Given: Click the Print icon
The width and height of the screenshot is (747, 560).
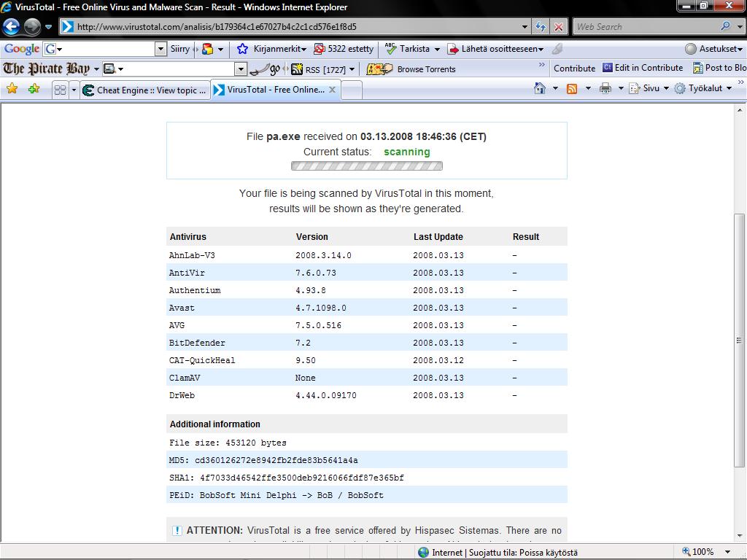Looking at the screenshot, I should 605,88.
